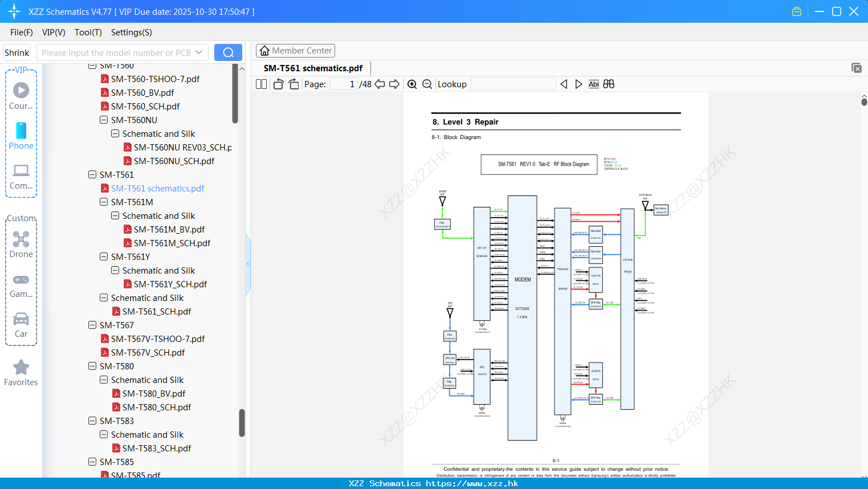Collapse the SM-T583 node

(92, 421)
